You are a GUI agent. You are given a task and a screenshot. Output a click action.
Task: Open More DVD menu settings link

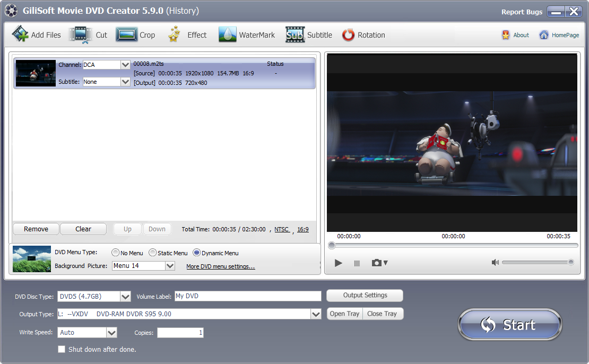point(220,266)
